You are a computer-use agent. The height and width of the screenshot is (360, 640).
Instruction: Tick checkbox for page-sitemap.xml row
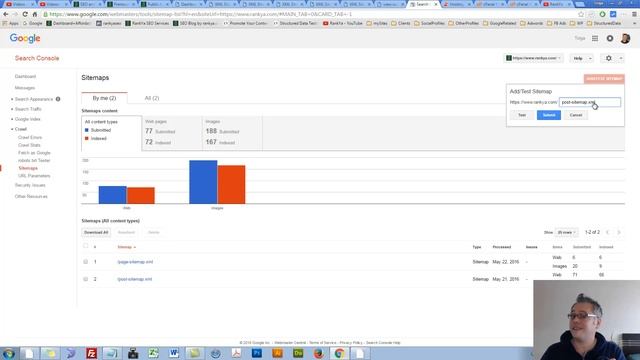pyautogui.click(x=85, y=262)
